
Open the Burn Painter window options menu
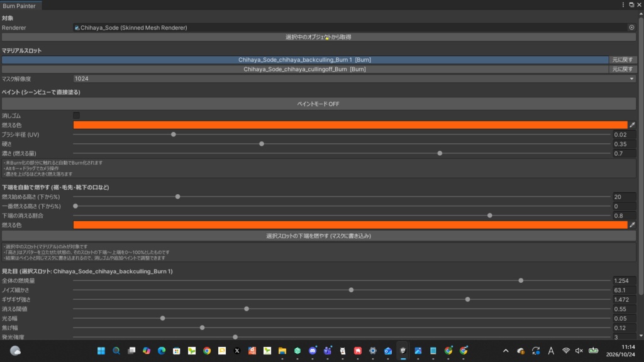click(x=623, y=5)
